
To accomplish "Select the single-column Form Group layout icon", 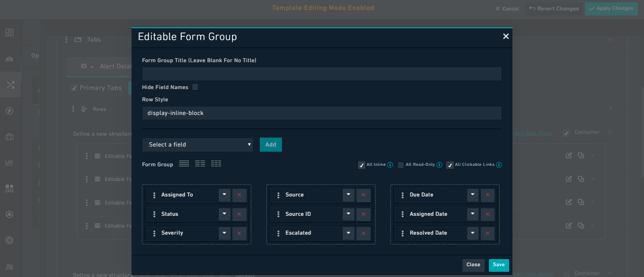I will click(184, 163).
